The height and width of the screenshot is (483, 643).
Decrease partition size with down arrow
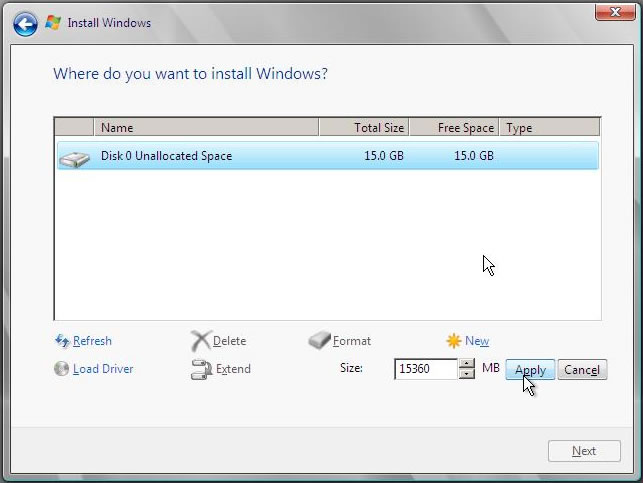[x=466, y=374]
